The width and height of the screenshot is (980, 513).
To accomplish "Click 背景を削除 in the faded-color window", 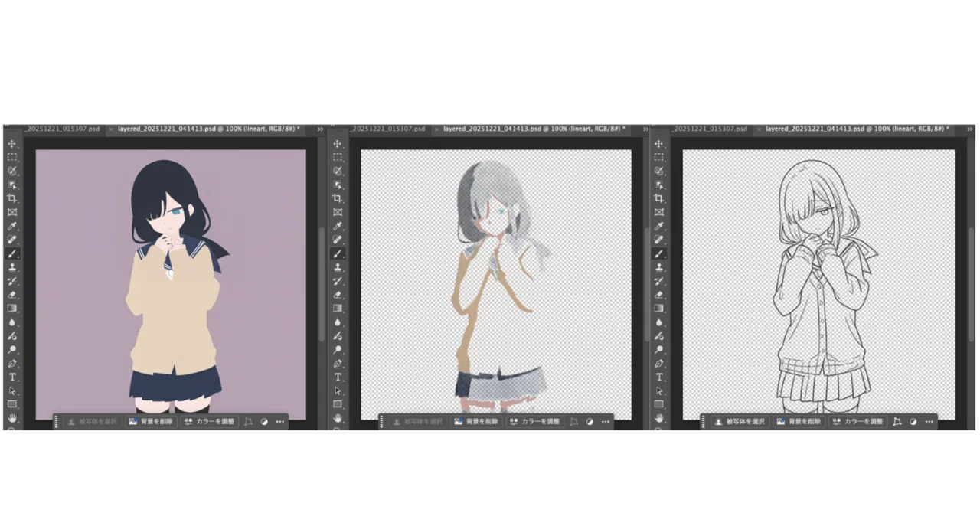I will pos(477,422).
